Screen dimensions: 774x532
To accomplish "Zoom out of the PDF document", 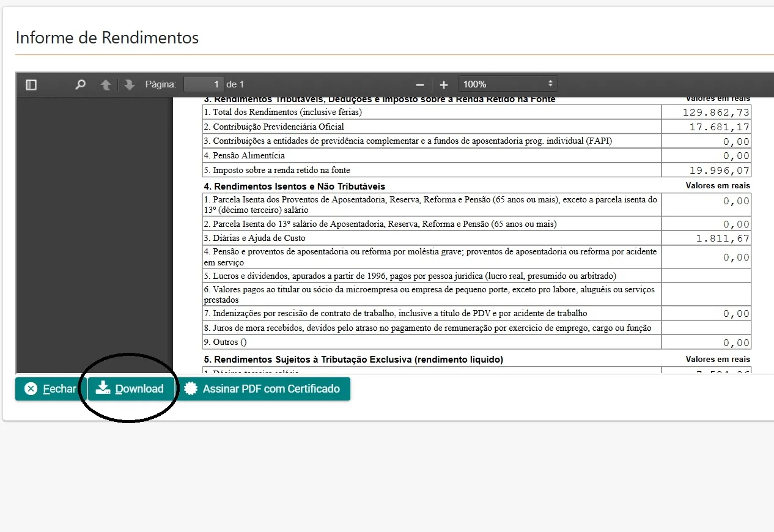I will pos(419,84).
